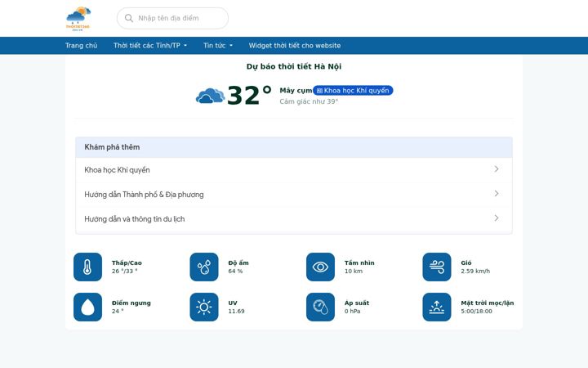This screenshot has width=588, height=368.
Task: Click the search magnifier icon
Action: click(129, 18)
